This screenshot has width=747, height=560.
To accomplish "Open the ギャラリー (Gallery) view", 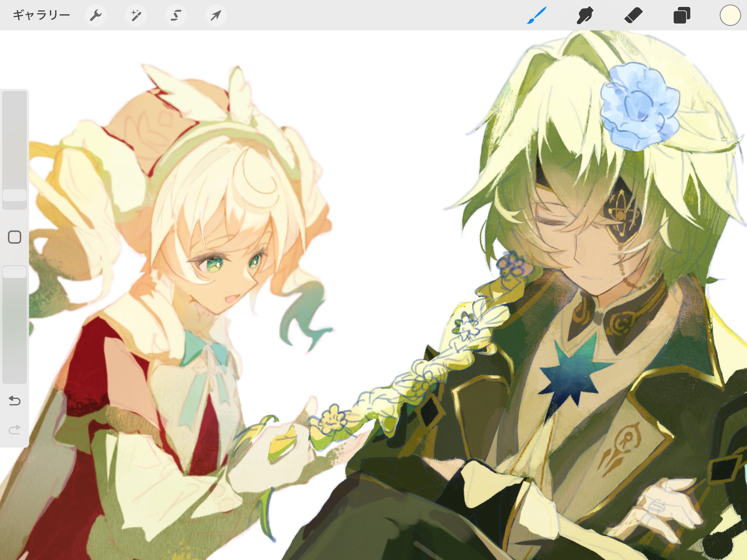I will [41, 15].
